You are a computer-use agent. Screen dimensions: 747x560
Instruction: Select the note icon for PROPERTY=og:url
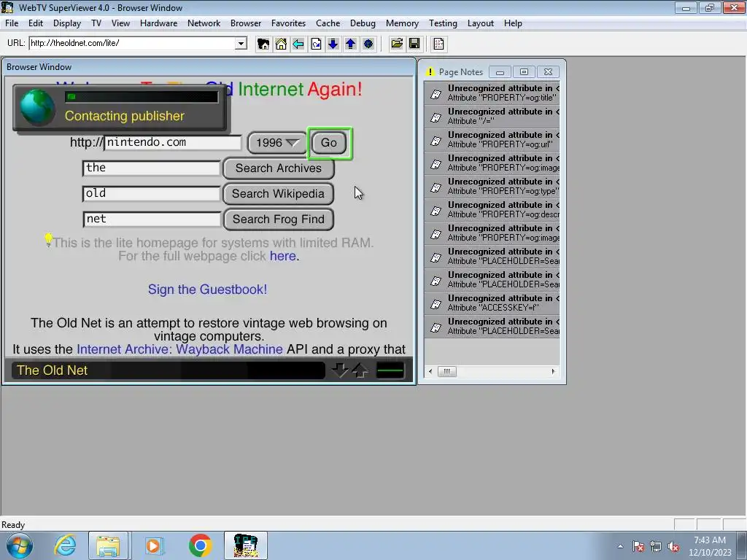436,140
